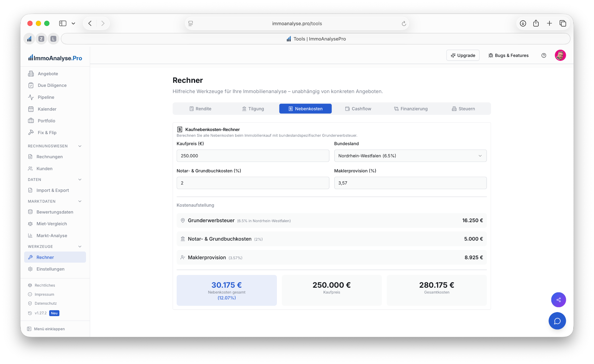Click the Safari share icon
This screenshot has width=594, height=364.
coord(536,23)
